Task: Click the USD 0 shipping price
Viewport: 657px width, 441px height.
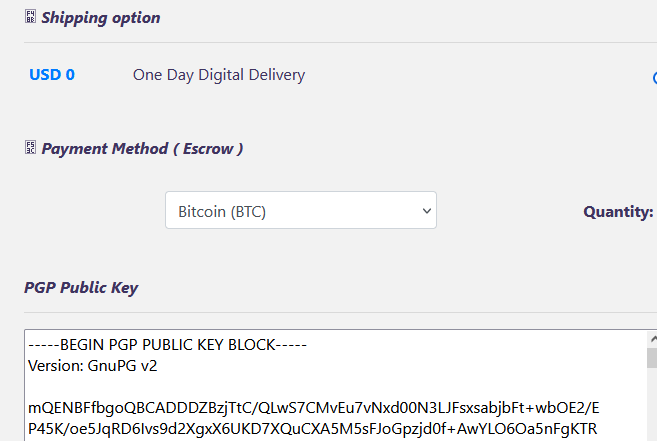Action: coord(52,75)
